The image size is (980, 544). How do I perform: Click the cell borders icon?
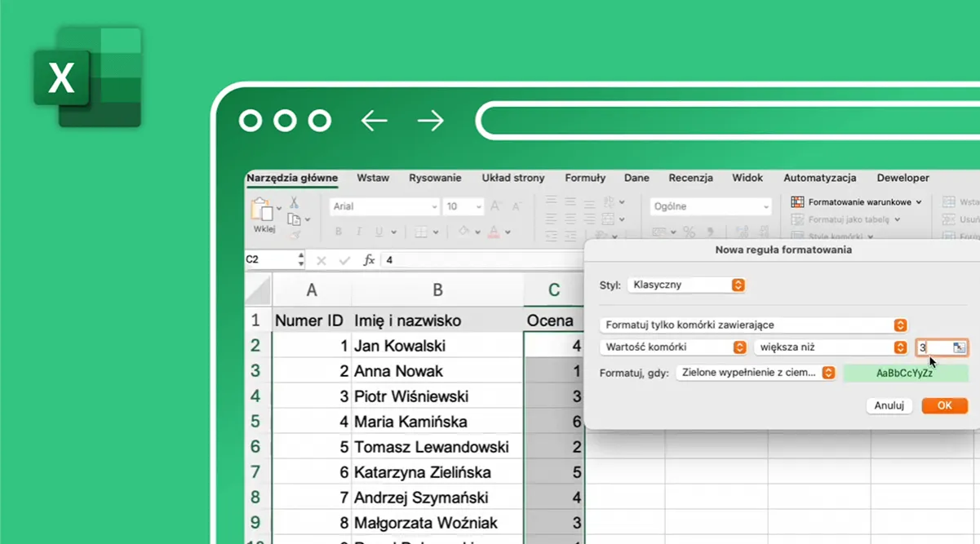pos(422,232)
